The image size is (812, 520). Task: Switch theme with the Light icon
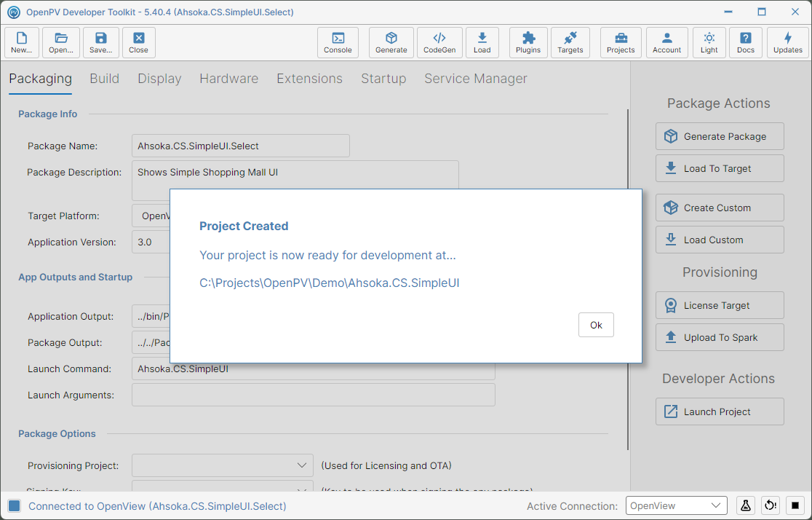click(x=709, y=42)
